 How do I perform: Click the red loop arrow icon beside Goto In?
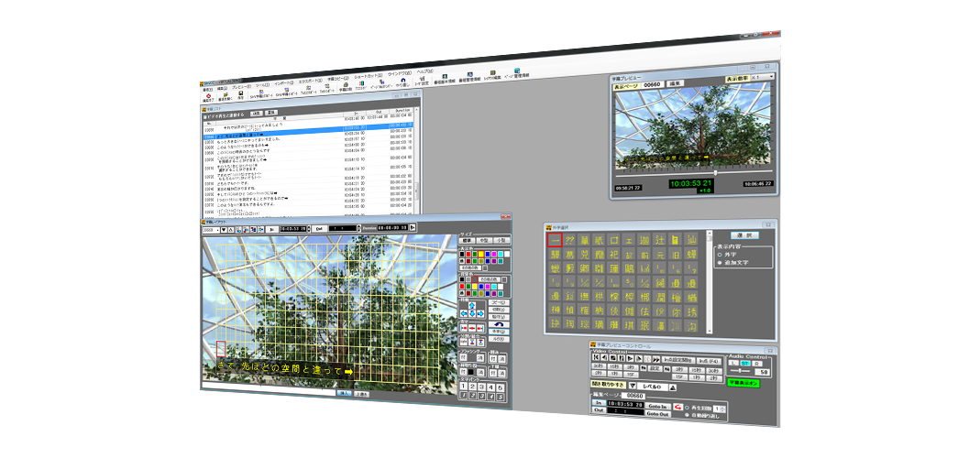click(x=678, y=407)
